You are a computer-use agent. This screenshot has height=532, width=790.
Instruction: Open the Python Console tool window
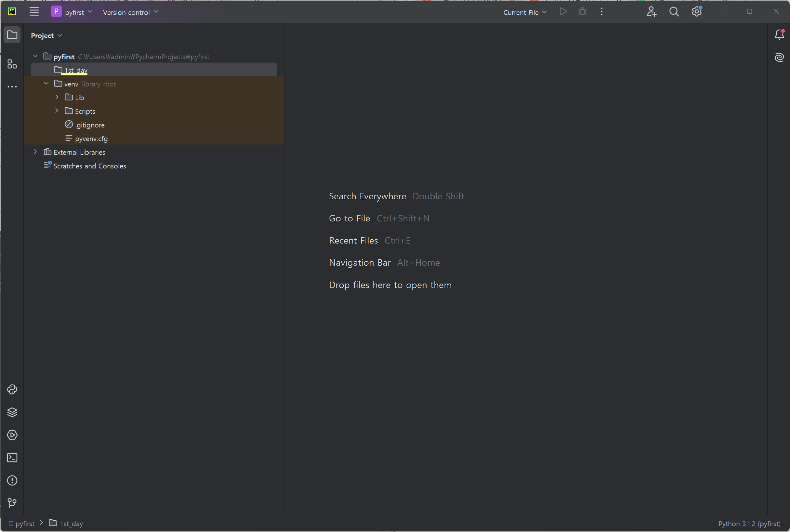[x=12, y=390]
